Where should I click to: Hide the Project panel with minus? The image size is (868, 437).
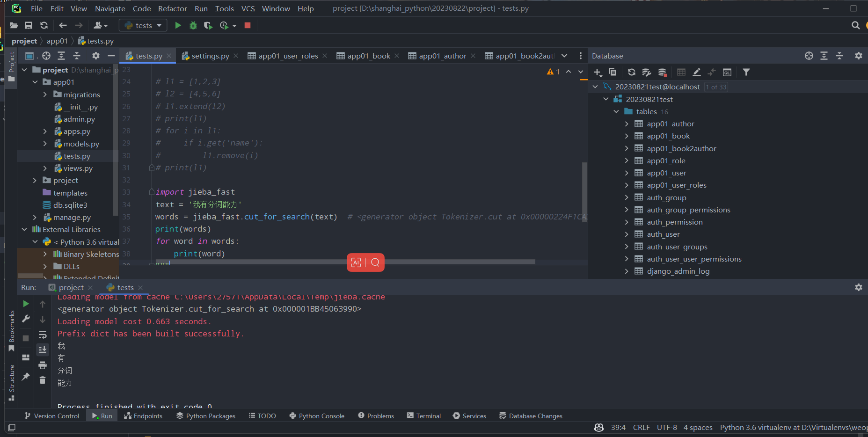pyautogui.click(x=111, y=56)
